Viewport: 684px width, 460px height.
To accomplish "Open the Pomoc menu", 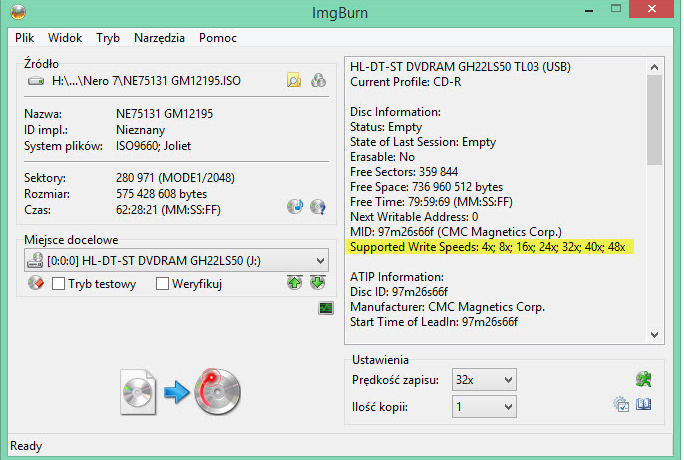I will coord(218,38).
